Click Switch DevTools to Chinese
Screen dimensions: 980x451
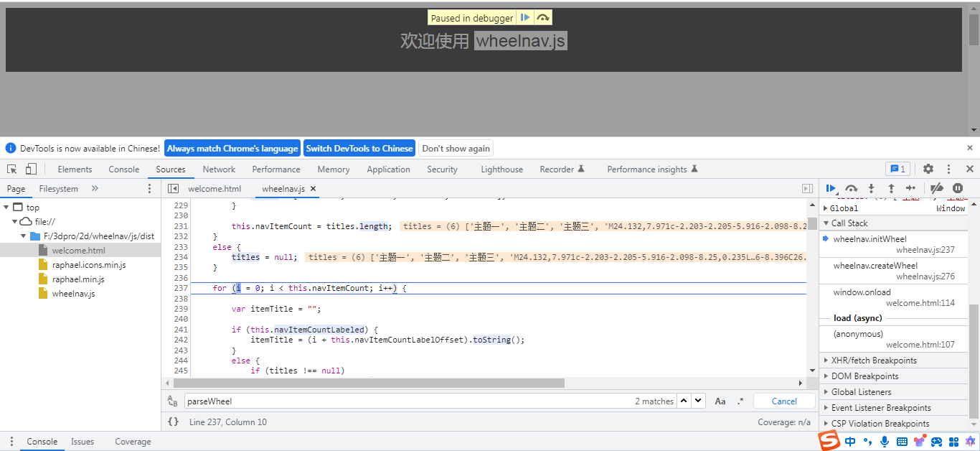359,149
